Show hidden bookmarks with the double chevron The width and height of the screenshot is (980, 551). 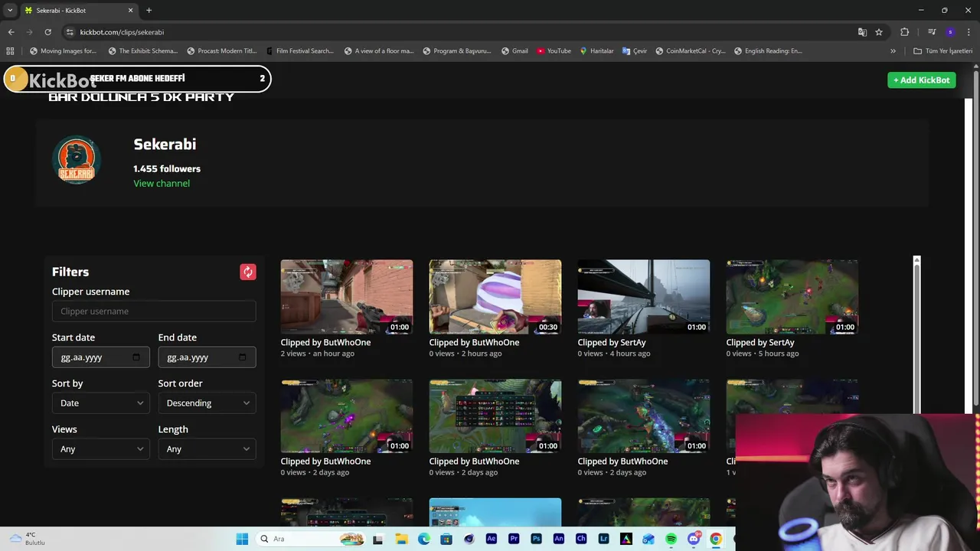tap(893, 51)
